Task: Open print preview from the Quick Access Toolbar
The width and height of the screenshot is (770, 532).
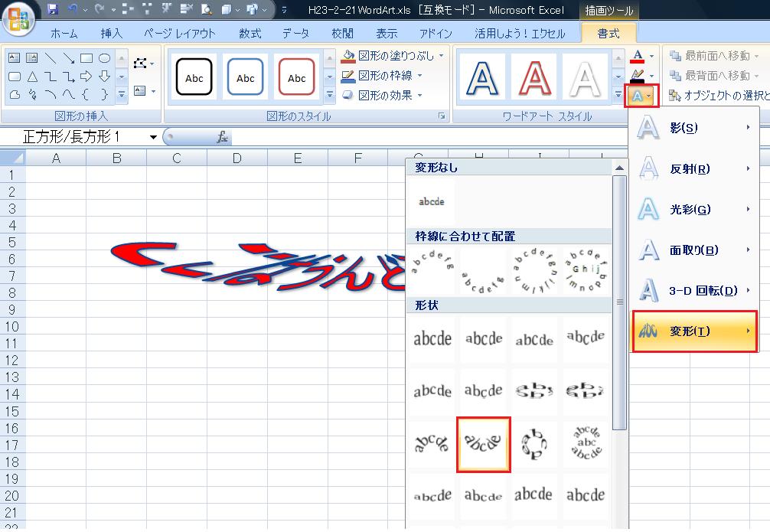Action: tap(207, 9)
